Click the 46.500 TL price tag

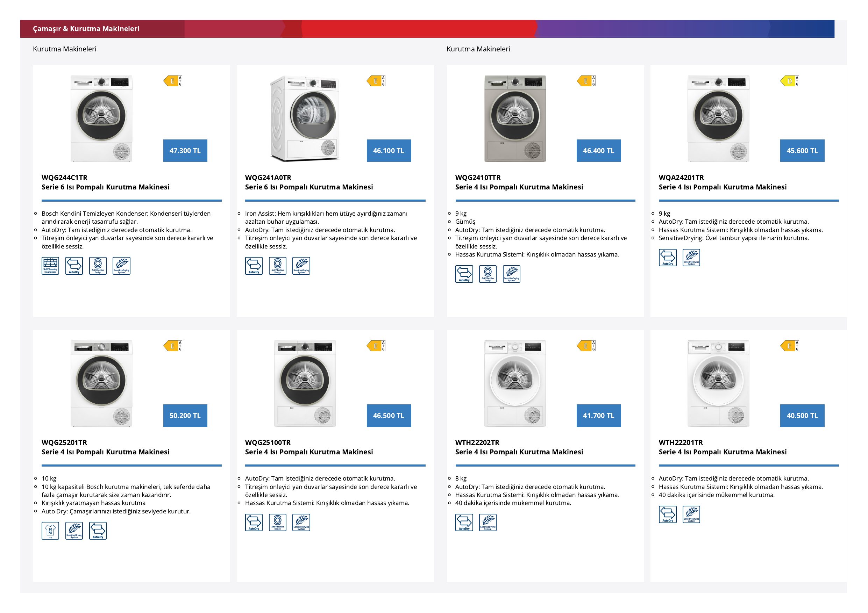coord(389,416)
